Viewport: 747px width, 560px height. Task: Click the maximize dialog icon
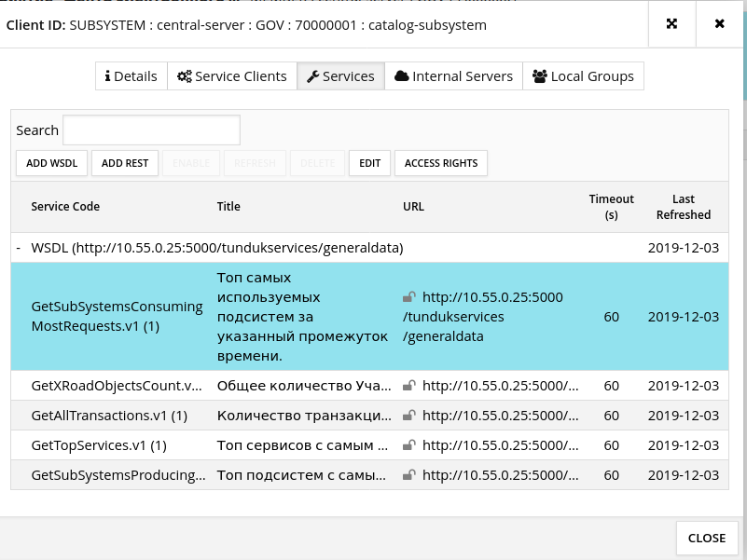[x=671, y=24]
